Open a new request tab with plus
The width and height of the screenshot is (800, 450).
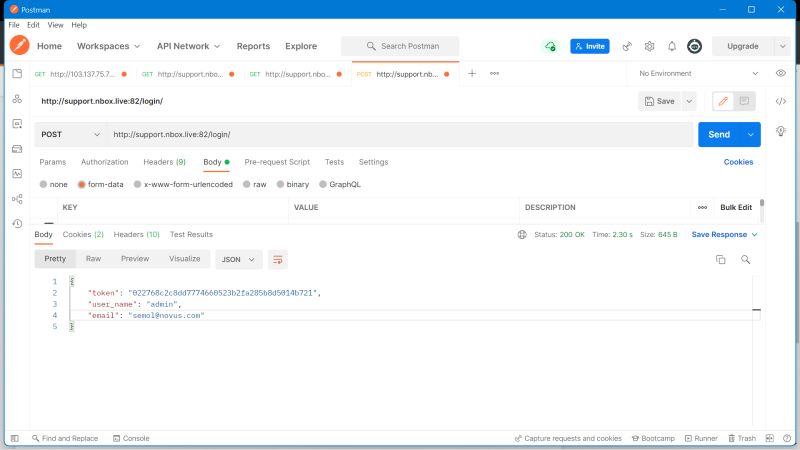tap(472, 73)
